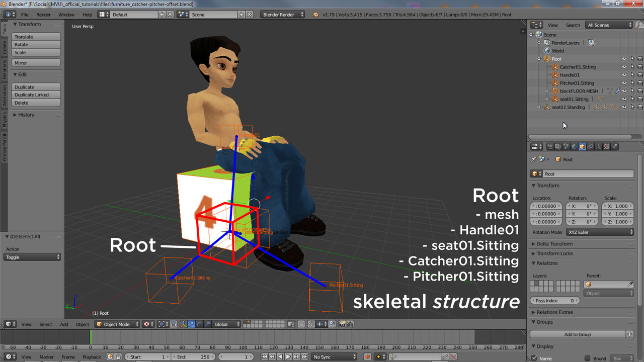This screenshot has width=644, height=362.
Task: Click the delete keyframes crossed key icon
Action: click(x=454, y=357)
